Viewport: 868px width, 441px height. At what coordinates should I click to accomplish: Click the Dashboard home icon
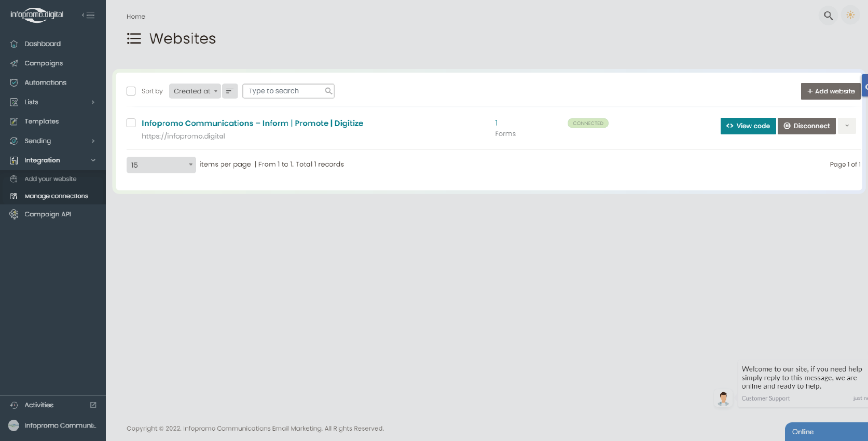(x=14, y=44)
